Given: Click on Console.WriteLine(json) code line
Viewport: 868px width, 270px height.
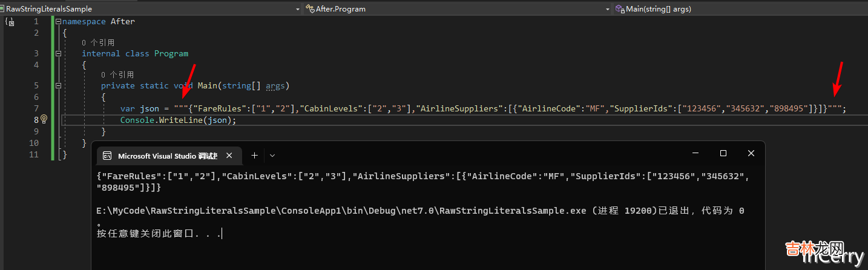Looking at the screenshot, I should coord(178,120).
